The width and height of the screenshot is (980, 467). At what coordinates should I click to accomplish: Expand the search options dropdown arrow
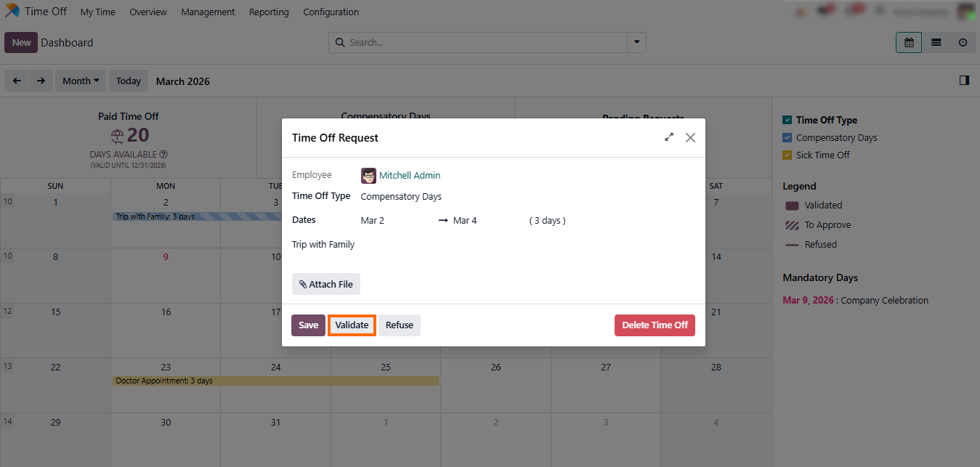pos(636,43)
